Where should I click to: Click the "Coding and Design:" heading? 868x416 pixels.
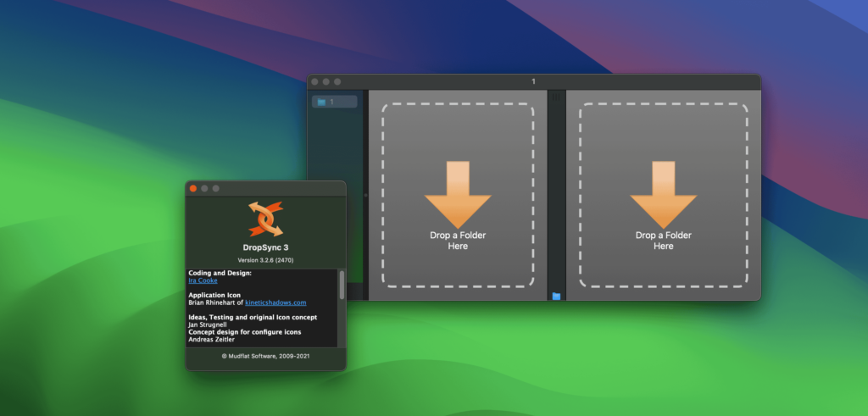pyautogui.click(x=220, y=274)
